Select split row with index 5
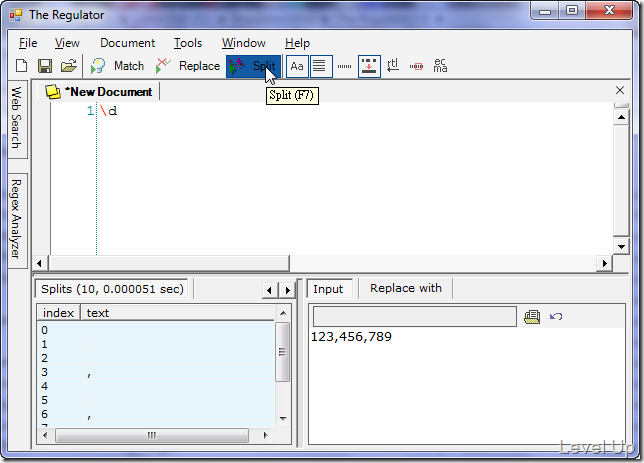 point(156,400)
